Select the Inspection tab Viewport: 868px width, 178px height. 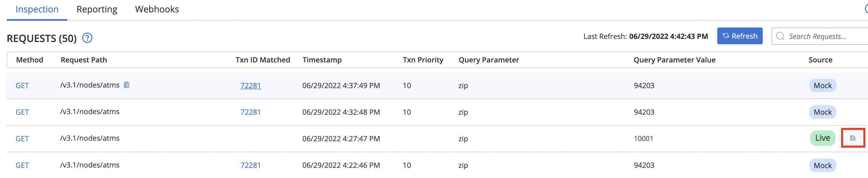tap(37, 9)
